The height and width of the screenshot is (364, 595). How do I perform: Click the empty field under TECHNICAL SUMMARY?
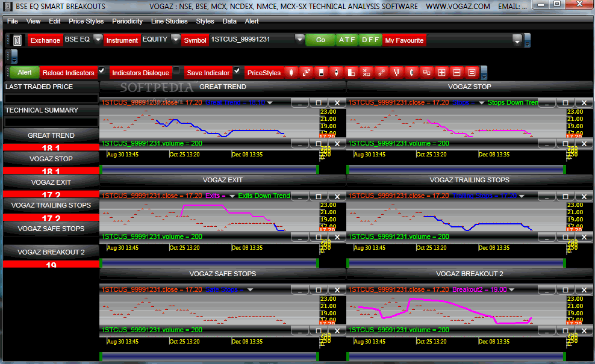[x=51, y=122]
